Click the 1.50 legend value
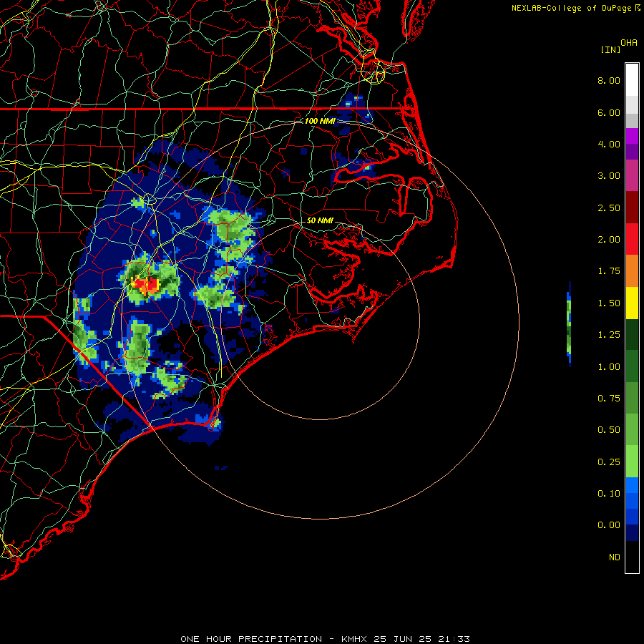This screenshot has width=644, height=644. pyautogui.click(x=609, y=303)
